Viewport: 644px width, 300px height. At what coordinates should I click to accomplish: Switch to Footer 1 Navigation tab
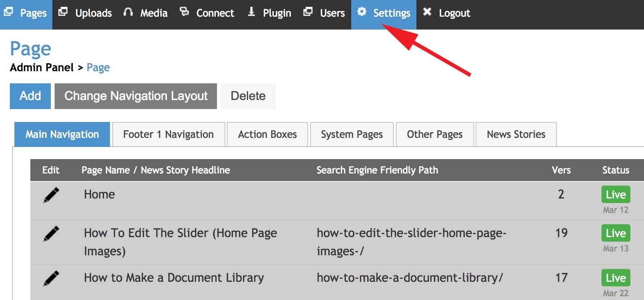[168, 134]
